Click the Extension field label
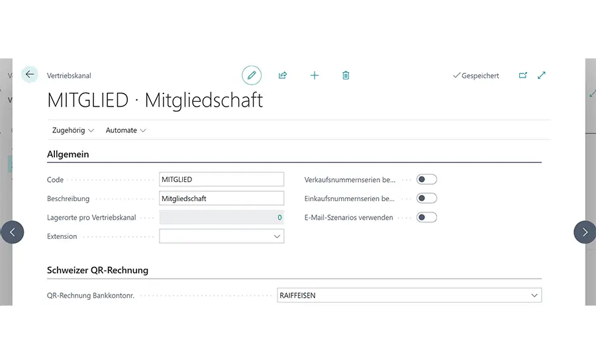 [x=62, y=236]
